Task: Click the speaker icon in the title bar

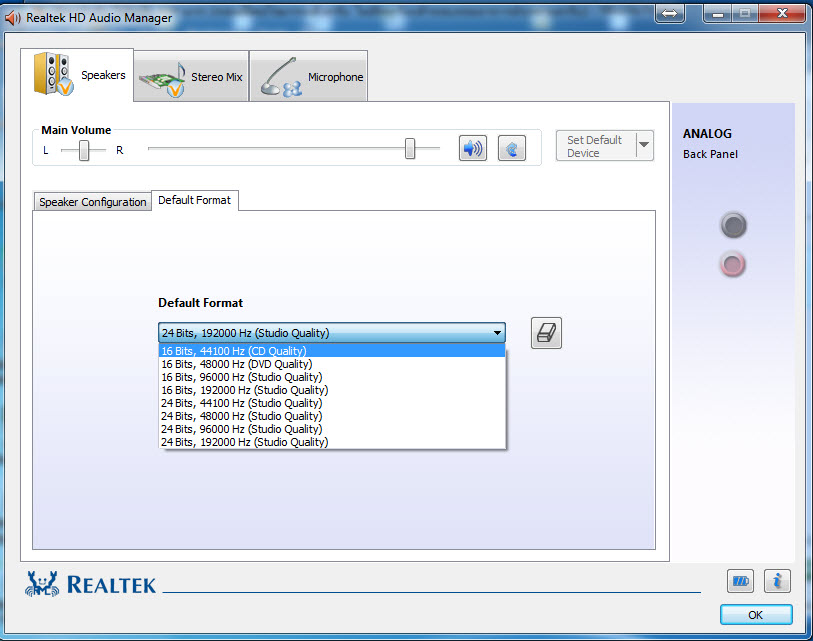Action: 12,18
